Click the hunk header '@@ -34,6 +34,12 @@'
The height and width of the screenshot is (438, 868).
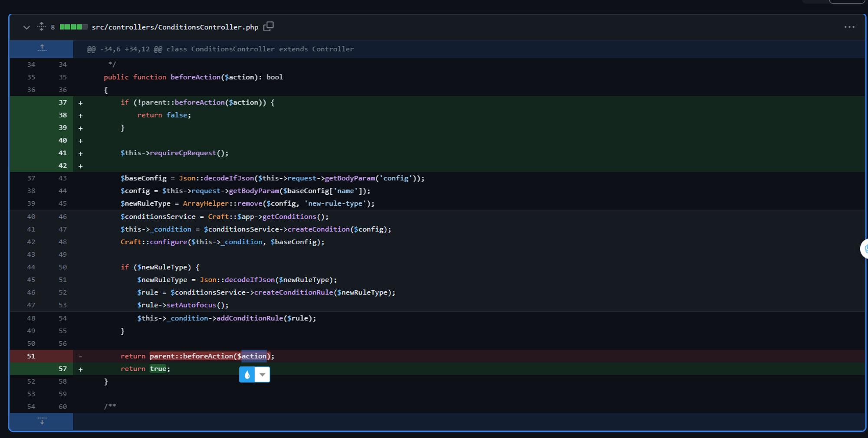tap(125, 49)
